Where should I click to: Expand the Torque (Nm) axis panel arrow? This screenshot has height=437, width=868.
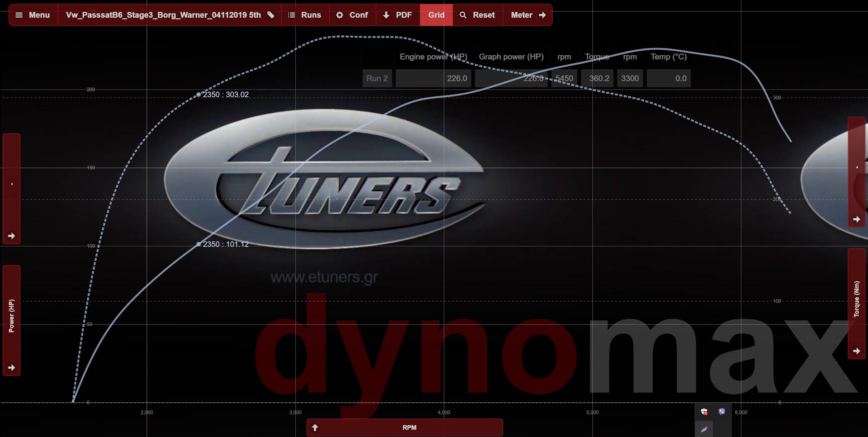pyautogui.click(x=856, y=351)
